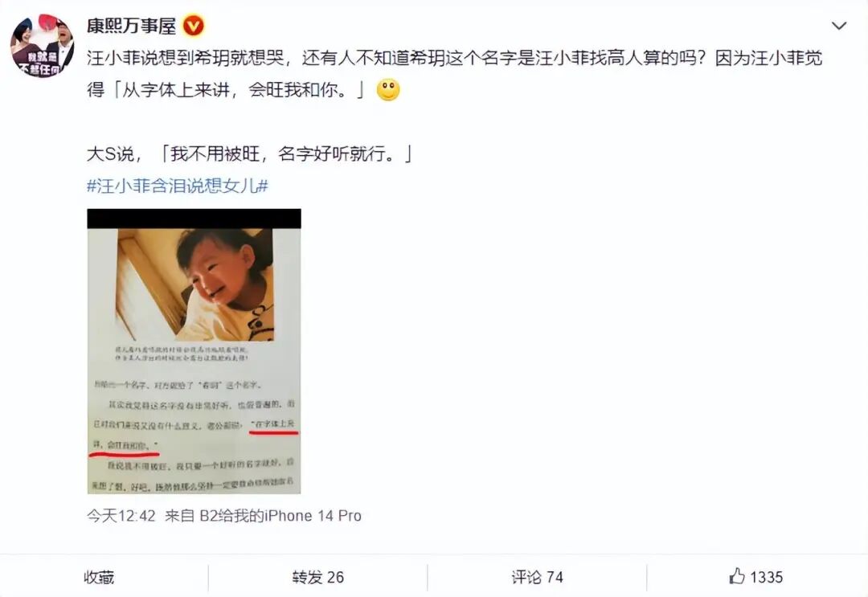Click the red-underlined text in the image
Viewport: 868px width, 597px height.
pyautogui.click(x=194, y=435)
